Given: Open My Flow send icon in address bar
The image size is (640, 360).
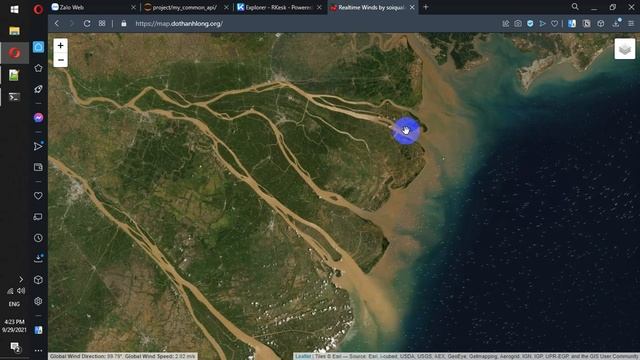Looking at the screenshot, I should [x=542, y=24].
